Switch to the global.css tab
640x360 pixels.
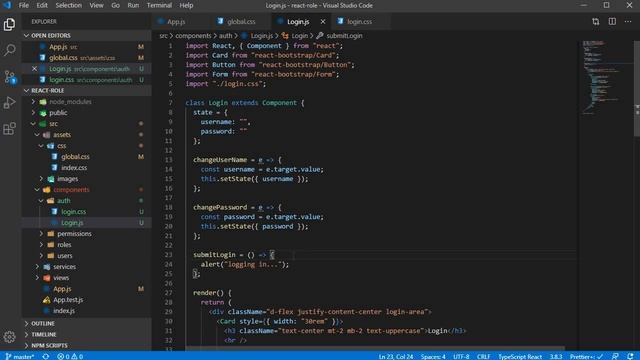(241, 22)
